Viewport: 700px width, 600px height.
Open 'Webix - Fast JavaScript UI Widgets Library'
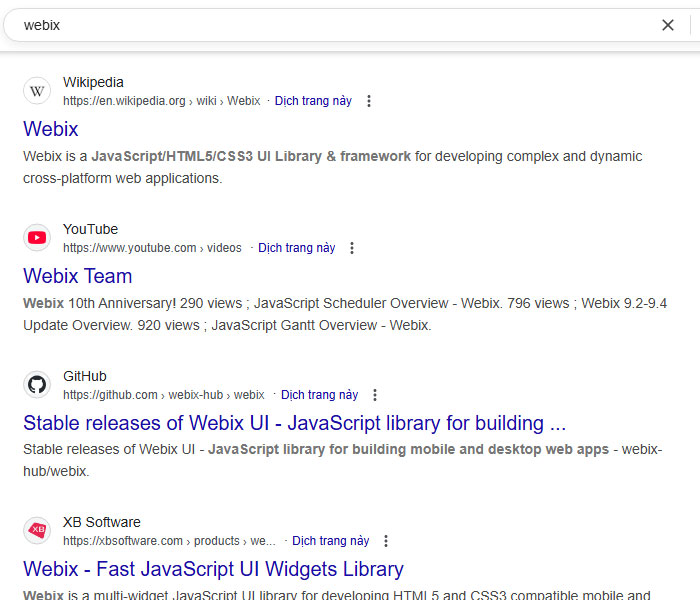213,569
